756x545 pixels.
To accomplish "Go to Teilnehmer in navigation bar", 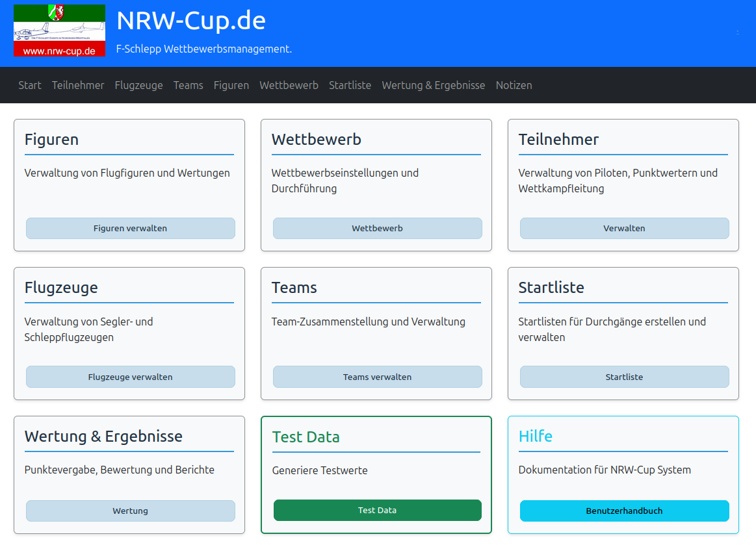I will [78, 85].
